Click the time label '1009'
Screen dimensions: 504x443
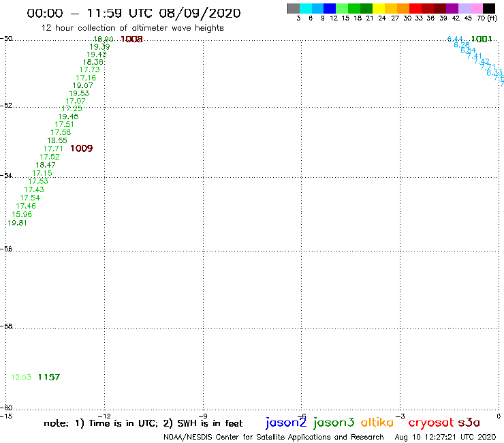point(81,149)
